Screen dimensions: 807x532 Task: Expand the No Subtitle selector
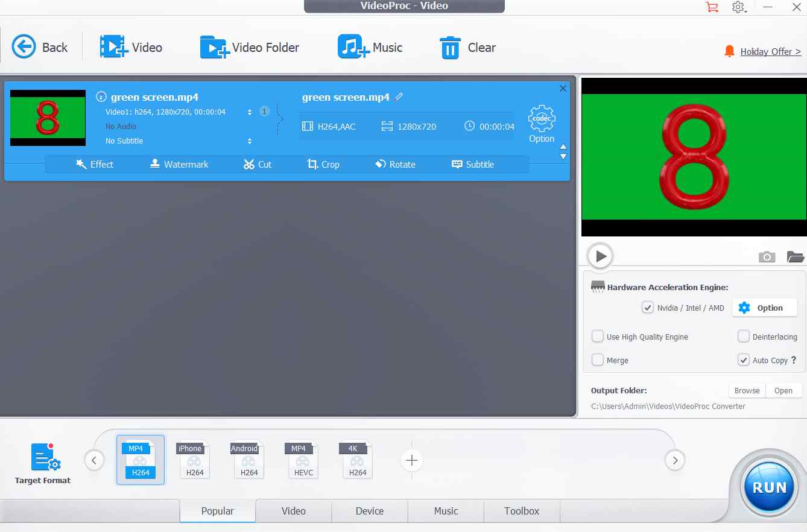point(250,141)
